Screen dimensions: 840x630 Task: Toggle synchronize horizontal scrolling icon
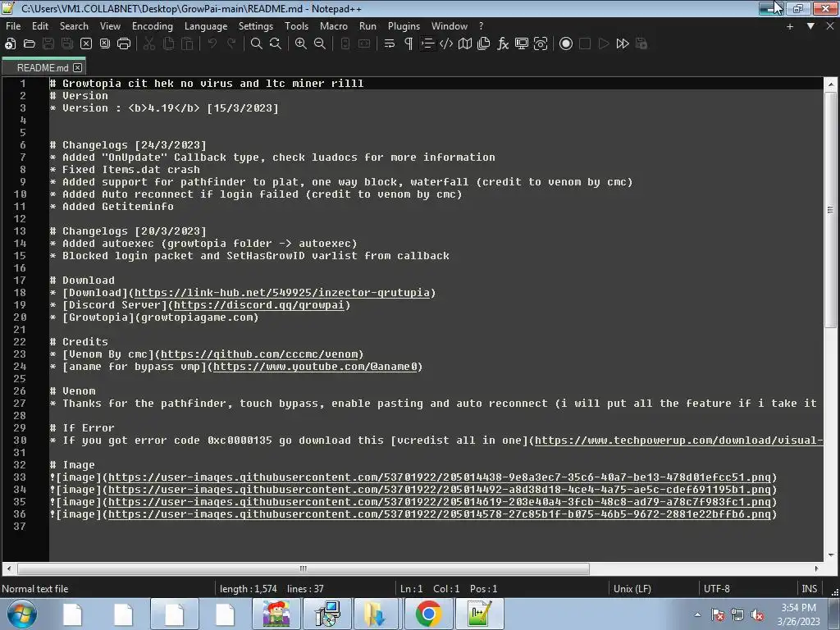(x=364, y=44)
